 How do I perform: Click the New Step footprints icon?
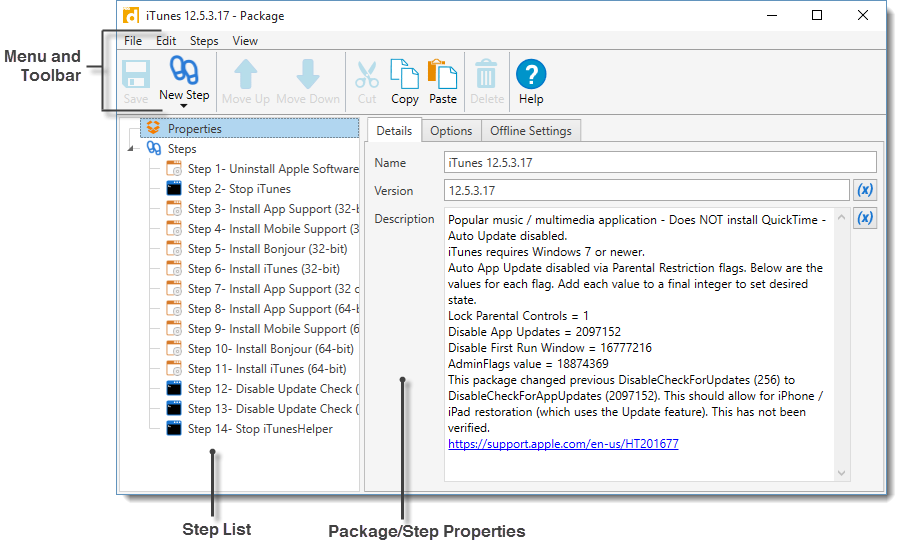[184, 72]
